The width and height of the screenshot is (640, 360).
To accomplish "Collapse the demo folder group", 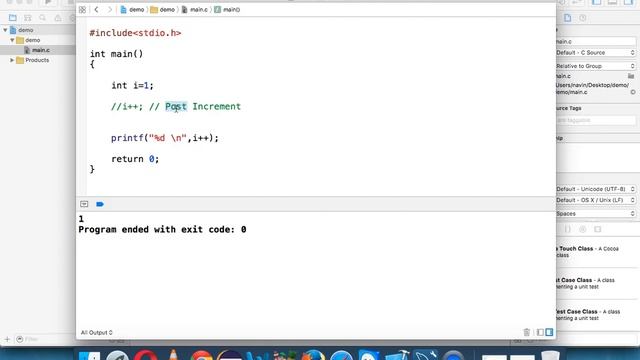I will (12, 40).
